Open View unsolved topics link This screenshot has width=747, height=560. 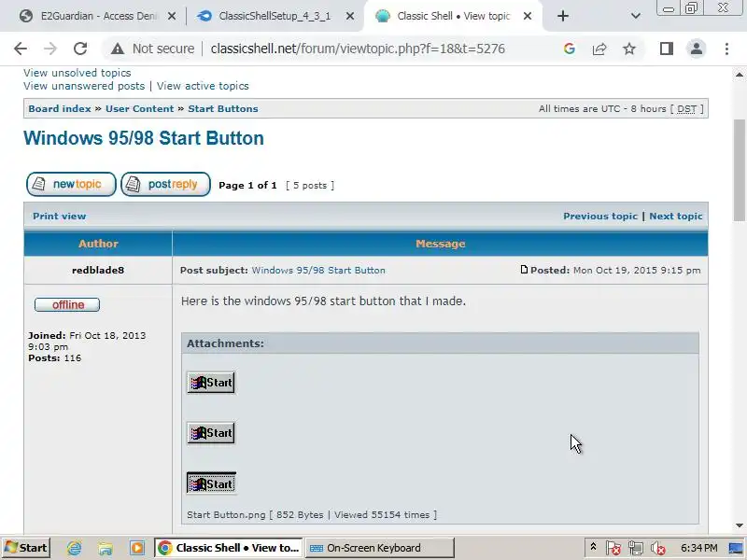coord(78,73)
